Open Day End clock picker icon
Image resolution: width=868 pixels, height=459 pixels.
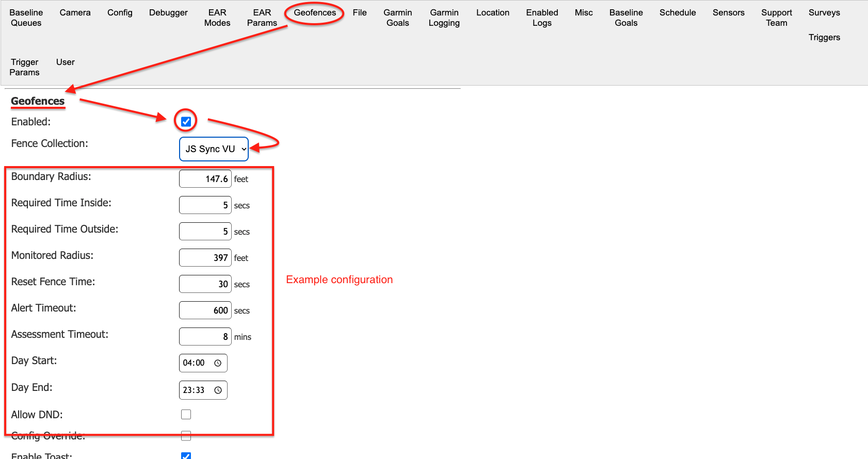[x=218, y=390]
